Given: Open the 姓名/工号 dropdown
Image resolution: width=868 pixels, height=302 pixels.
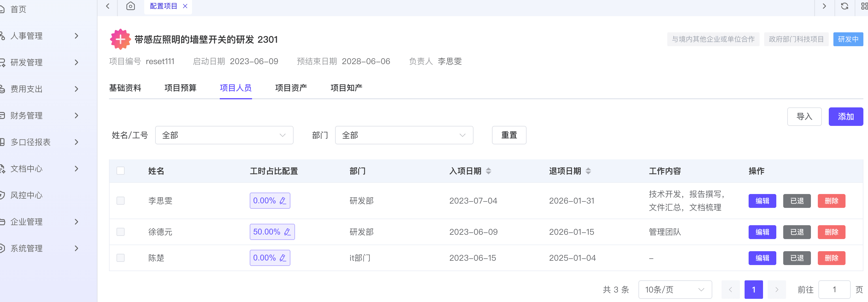Looking at the screenshot, I should (224, 135).
